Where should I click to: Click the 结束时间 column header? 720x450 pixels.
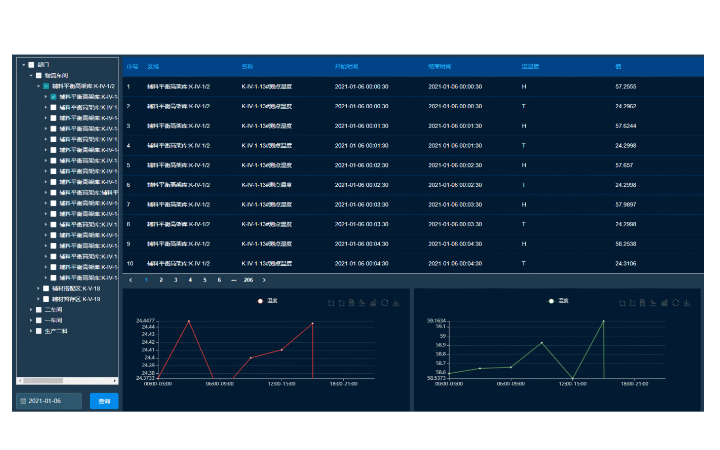(x=440, y=67)
